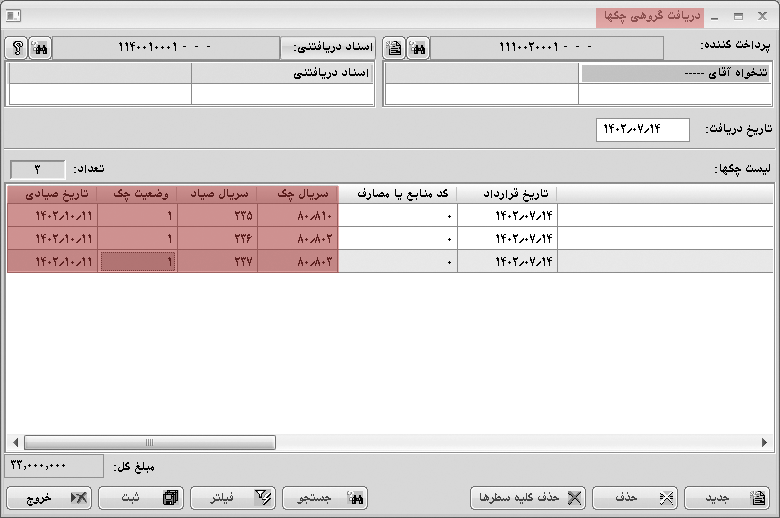Click the سریال چک column header

(297, 194)
